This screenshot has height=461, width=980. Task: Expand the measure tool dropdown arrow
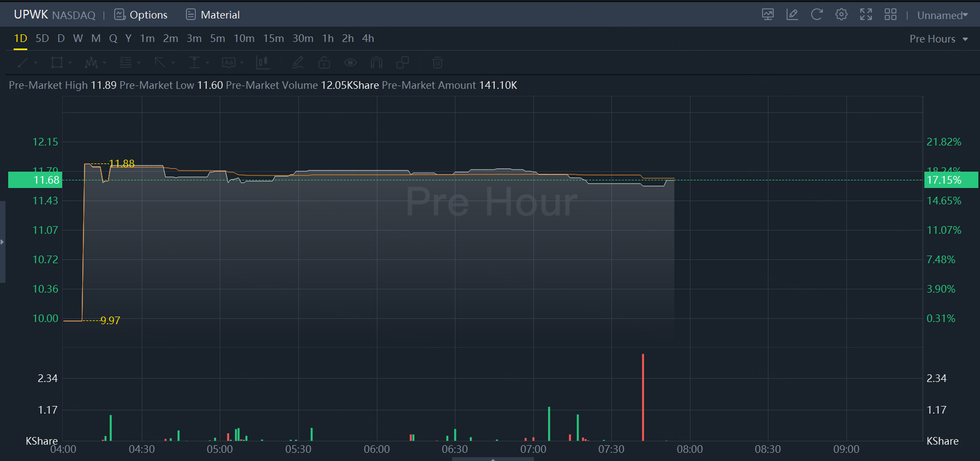tap(207, 63)
